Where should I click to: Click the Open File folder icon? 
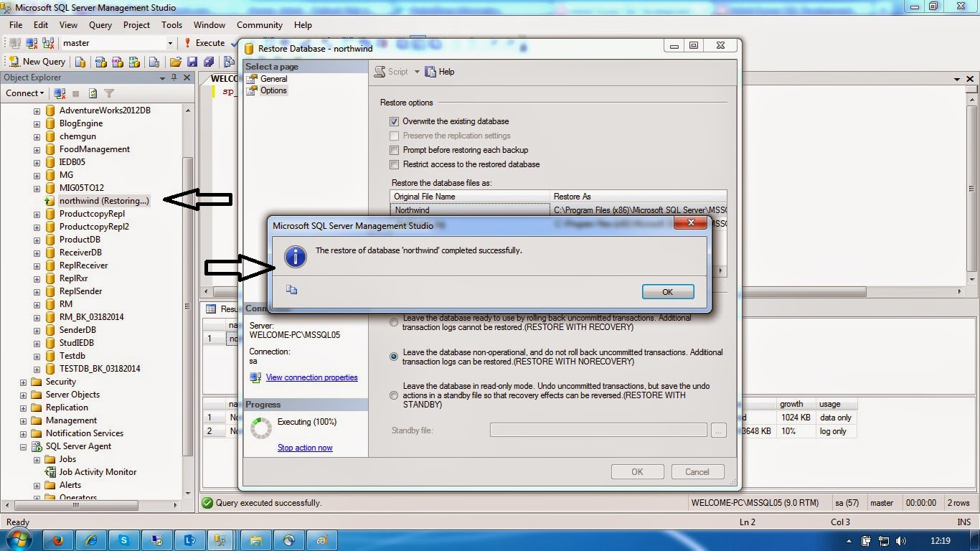point(175,62)
